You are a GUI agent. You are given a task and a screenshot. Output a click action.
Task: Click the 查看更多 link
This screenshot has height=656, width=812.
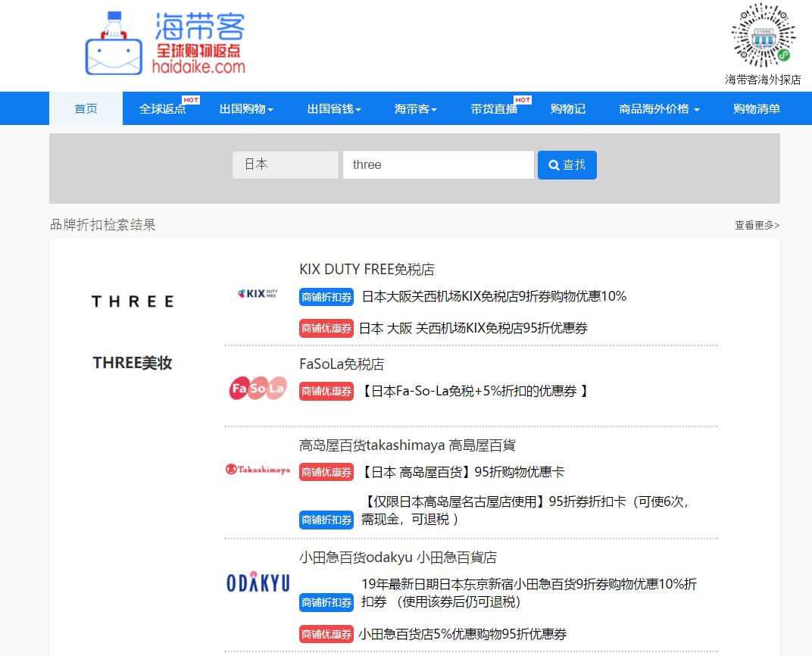(756, 225)
